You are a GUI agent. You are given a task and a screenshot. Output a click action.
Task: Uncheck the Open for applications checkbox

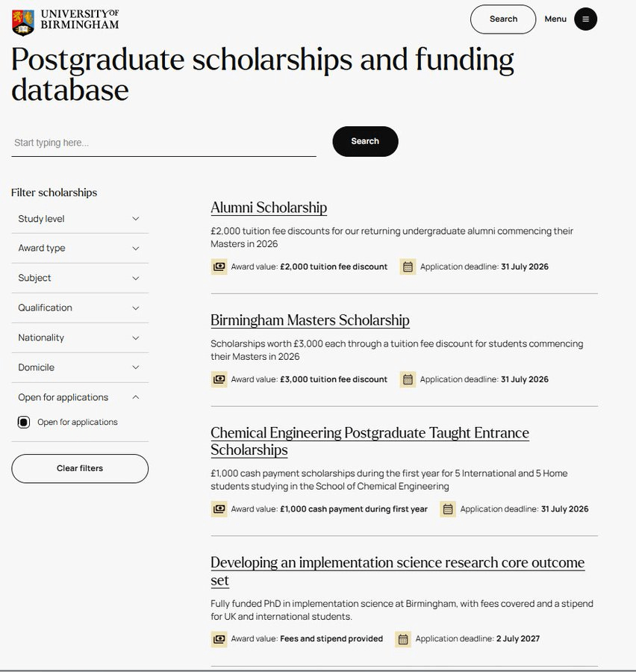coord(24,422)
